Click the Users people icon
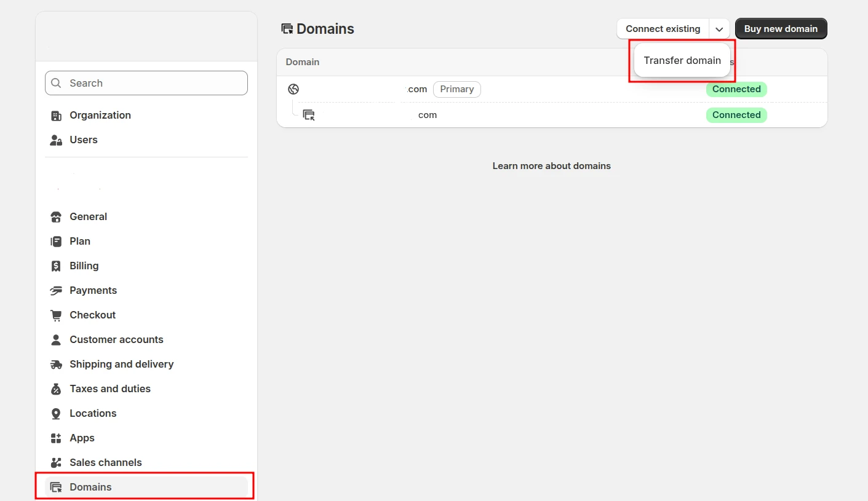 (56, 140)
